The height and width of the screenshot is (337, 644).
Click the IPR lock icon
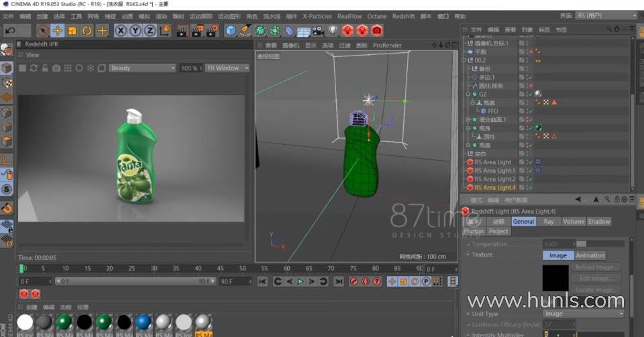(45, 68)
